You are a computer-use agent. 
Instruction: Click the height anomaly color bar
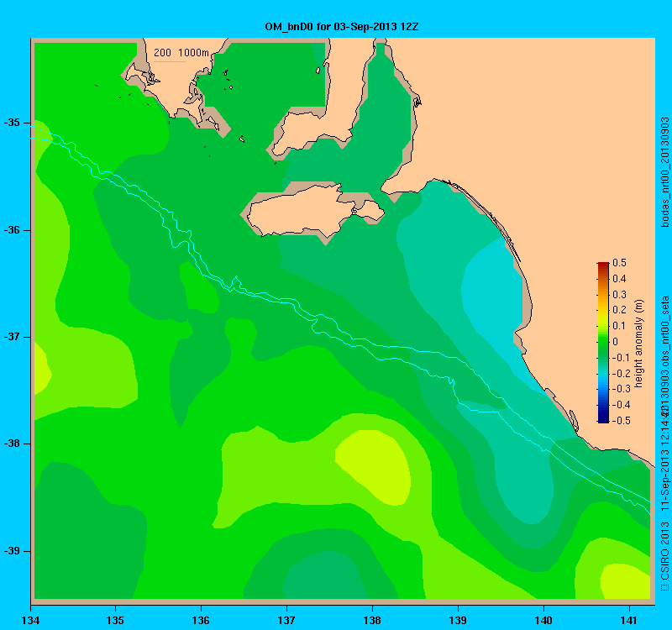click(603, 342)
